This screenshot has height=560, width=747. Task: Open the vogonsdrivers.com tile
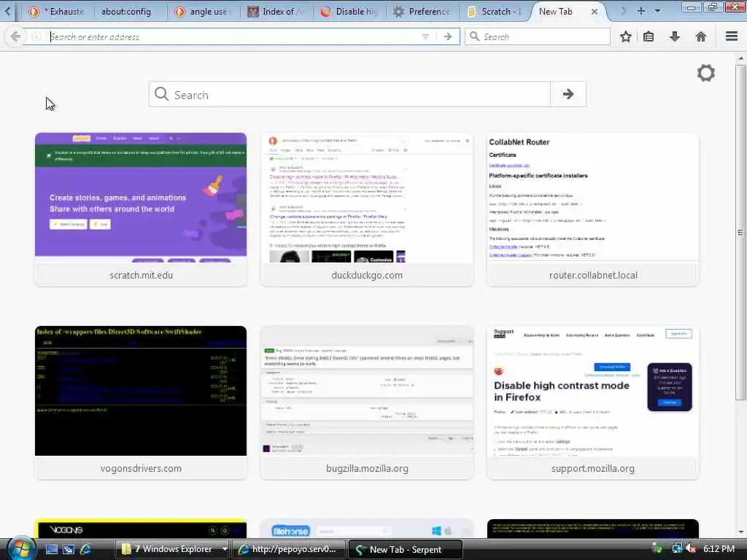tap(141, 402)
